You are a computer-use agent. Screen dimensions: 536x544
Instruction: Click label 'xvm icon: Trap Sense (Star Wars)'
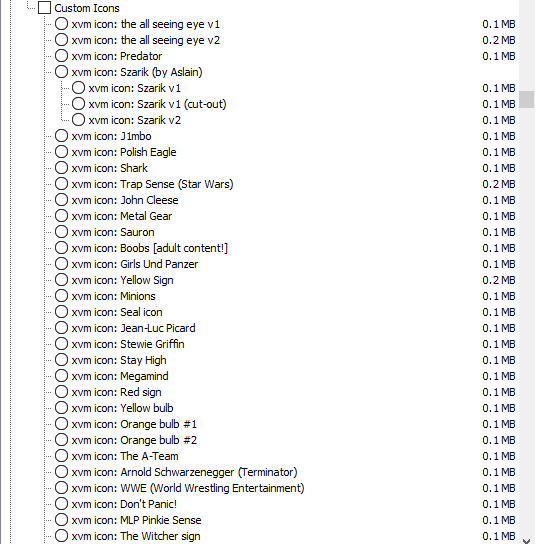[152, 184]
